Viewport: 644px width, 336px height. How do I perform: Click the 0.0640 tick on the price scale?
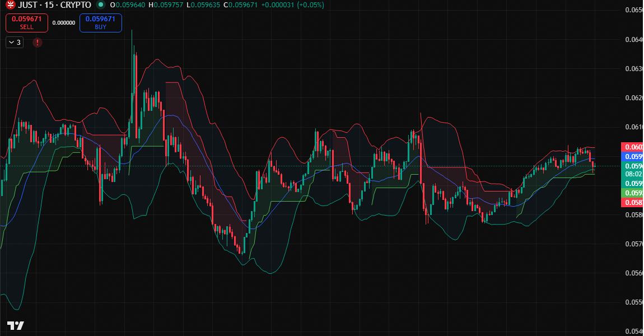click(633, 40)
